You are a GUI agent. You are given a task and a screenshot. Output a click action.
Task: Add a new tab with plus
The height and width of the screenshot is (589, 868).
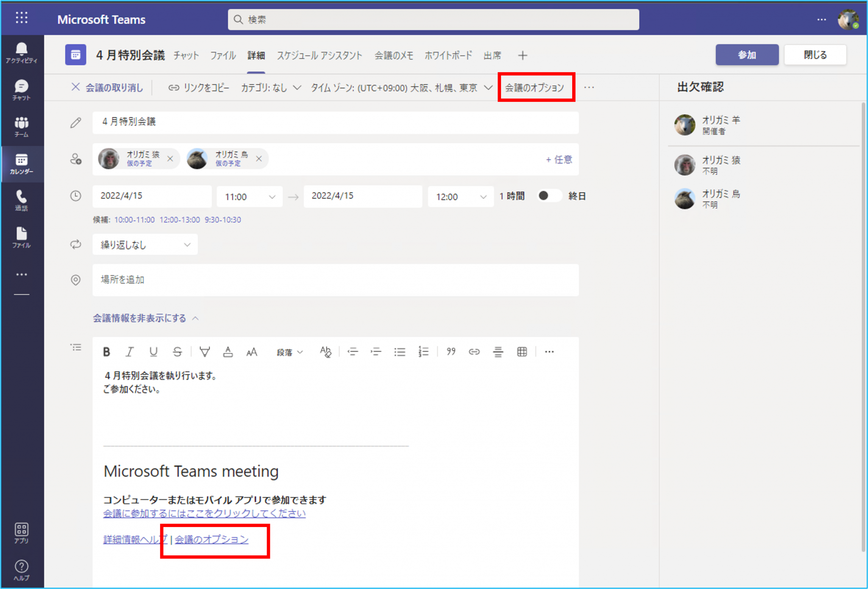click(523, 55)
